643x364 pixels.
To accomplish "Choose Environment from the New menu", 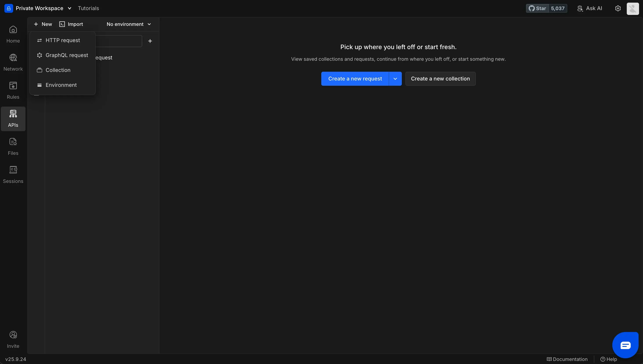I will click(61, 85).
